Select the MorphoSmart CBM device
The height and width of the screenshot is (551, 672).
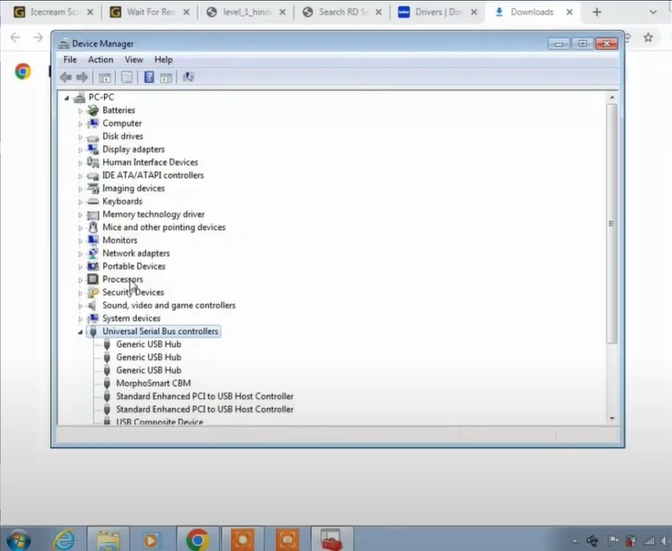tap(153, 383)
